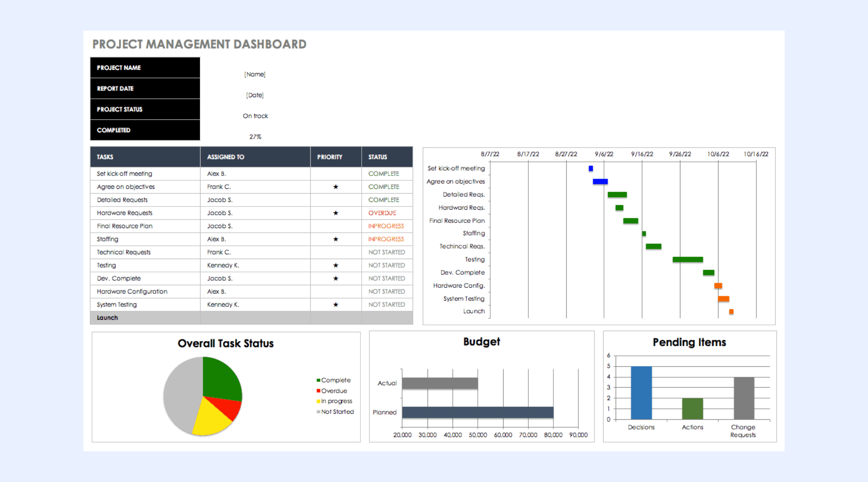The height and width of the screenshot is (482, 868).
Task: Select the Technical Requests task cell
Action: click(x=145, y=252)
